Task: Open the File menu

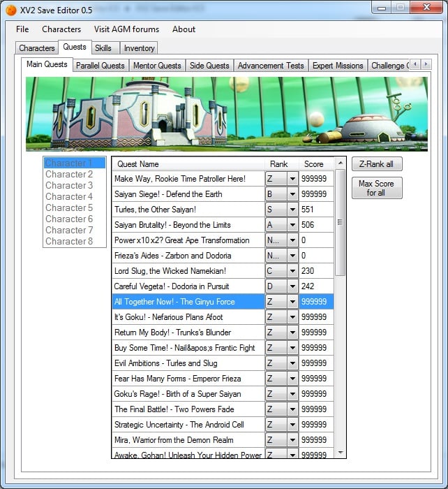Action: click(22, 29)
